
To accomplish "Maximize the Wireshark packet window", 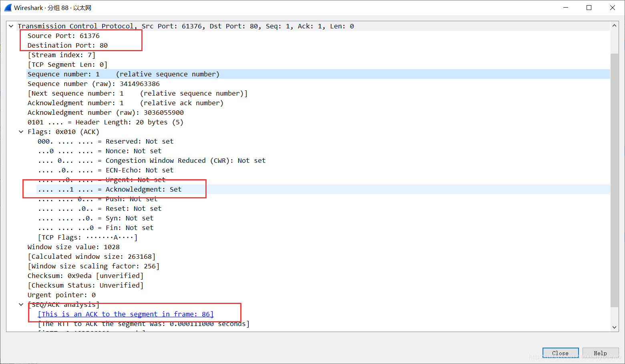I will pos(589,8).
